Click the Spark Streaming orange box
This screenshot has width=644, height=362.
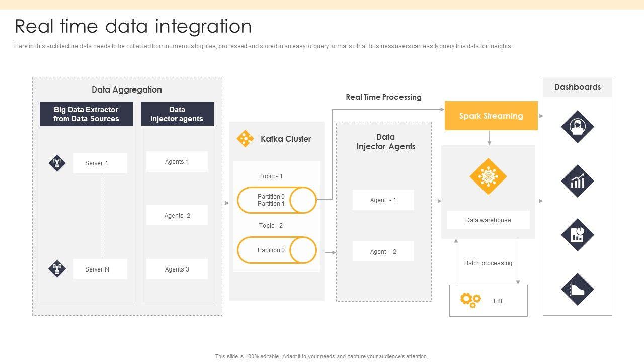pos(491,116)
